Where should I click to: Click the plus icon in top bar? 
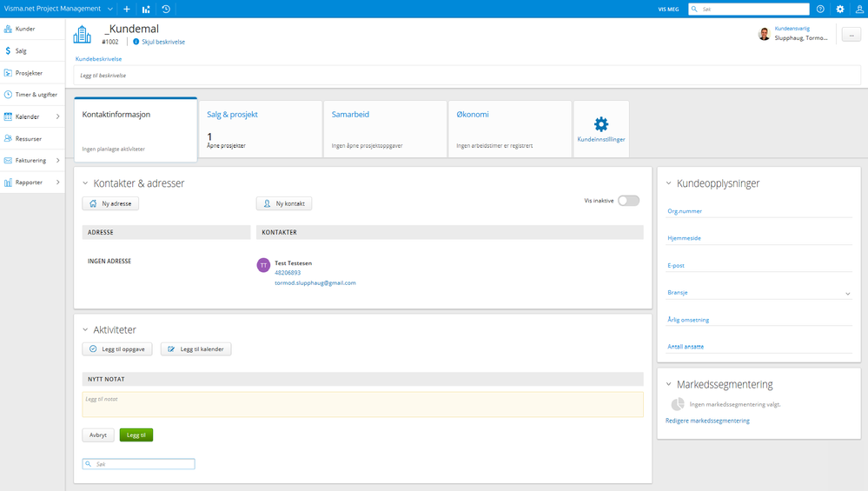[x=127, y=9]
